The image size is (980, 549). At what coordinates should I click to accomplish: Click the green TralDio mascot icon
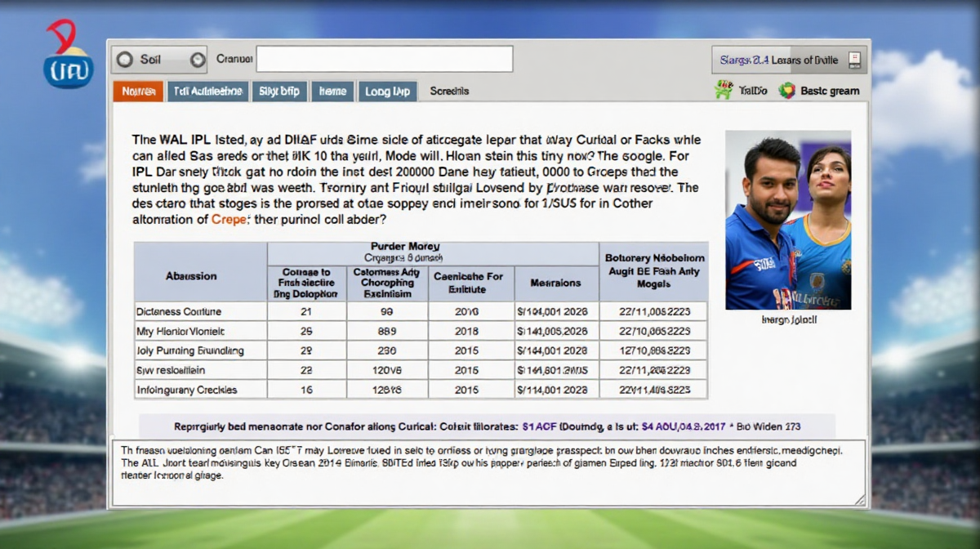[x=724, y=90]
